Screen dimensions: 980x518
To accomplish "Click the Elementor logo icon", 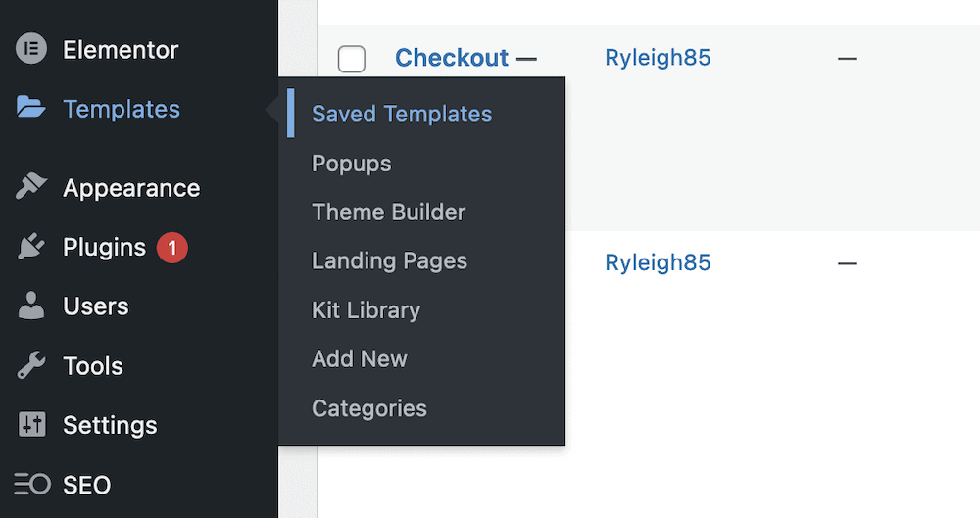I will pyautogui.click(x=31, y=49).
